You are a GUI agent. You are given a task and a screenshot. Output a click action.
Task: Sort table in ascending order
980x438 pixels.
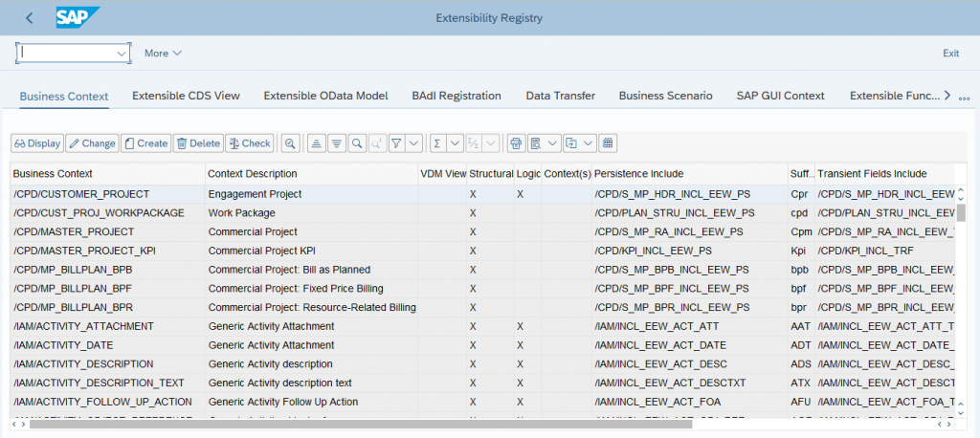pyautogui.click(x=316, y=143)
